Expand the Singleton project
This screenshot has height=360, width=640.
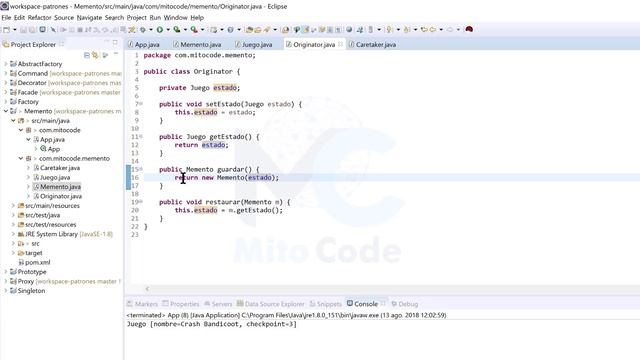tap(6, 291)
